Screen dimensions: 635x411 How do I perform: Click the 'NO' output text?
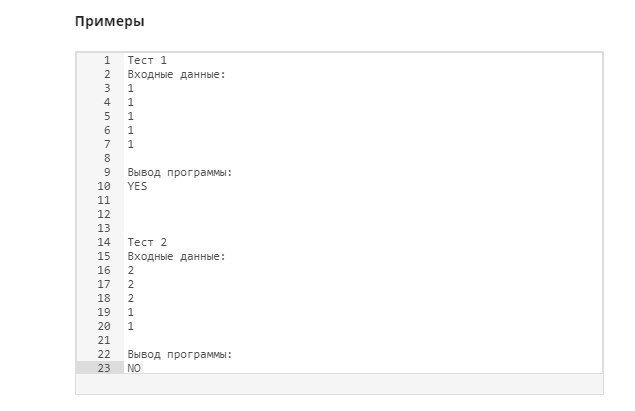[134, 368]
